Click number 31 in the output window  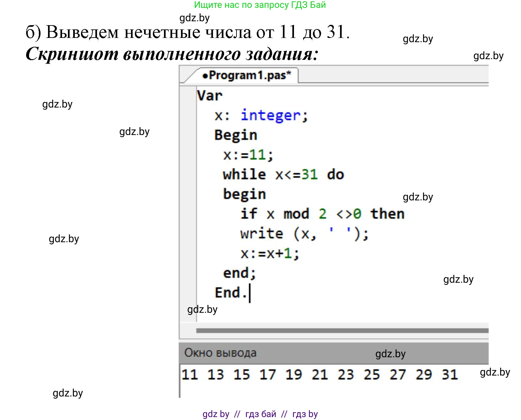pos(450,375)
